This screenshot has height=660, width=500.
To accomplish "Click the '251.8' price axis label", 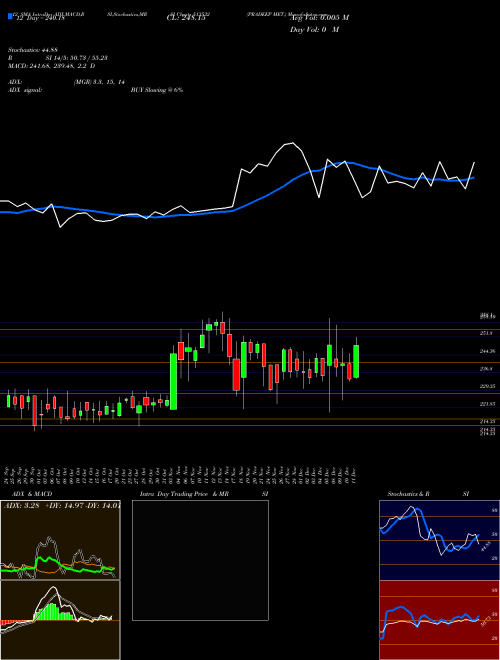I will [x=486, y=333].
